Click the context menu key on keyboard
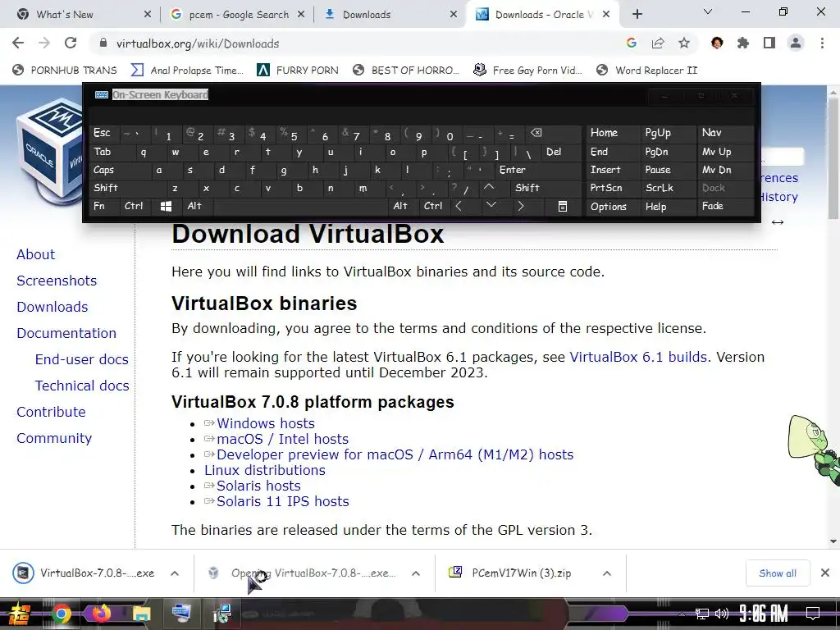The width and height of the screenshot is (840, 630). [563, 206]
